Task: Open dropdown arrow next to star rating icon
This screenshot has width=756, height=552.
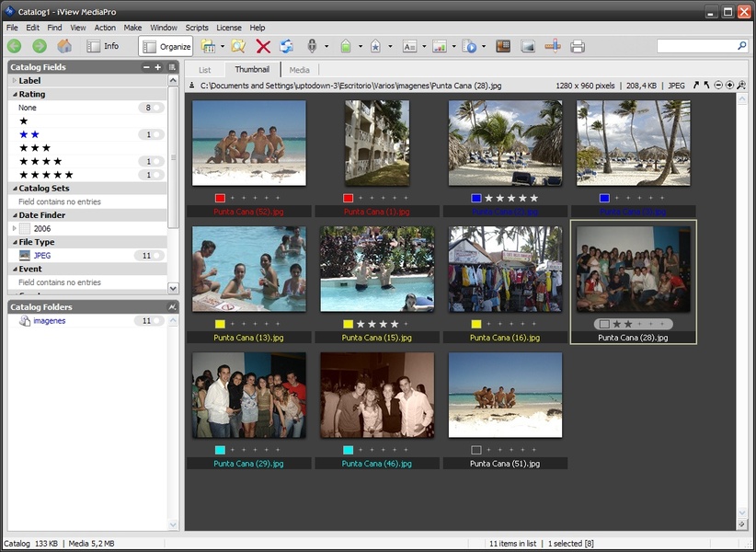Action: [390, 46]
